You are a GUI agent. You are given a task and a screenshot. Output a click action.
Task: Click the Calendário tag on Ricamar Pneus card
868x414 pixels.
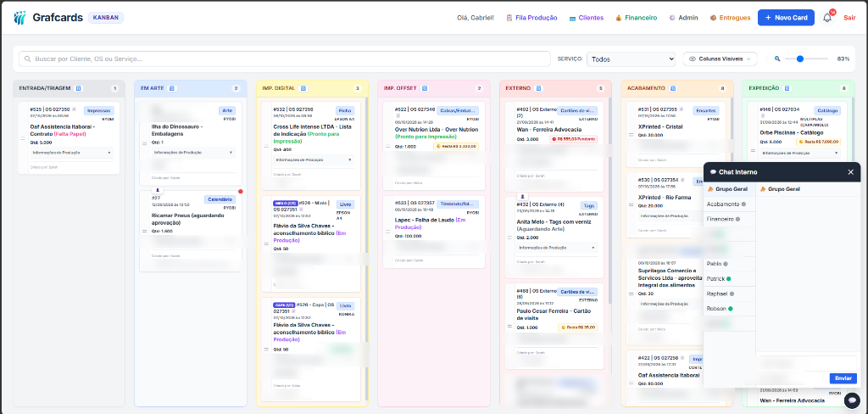[220, 199]
